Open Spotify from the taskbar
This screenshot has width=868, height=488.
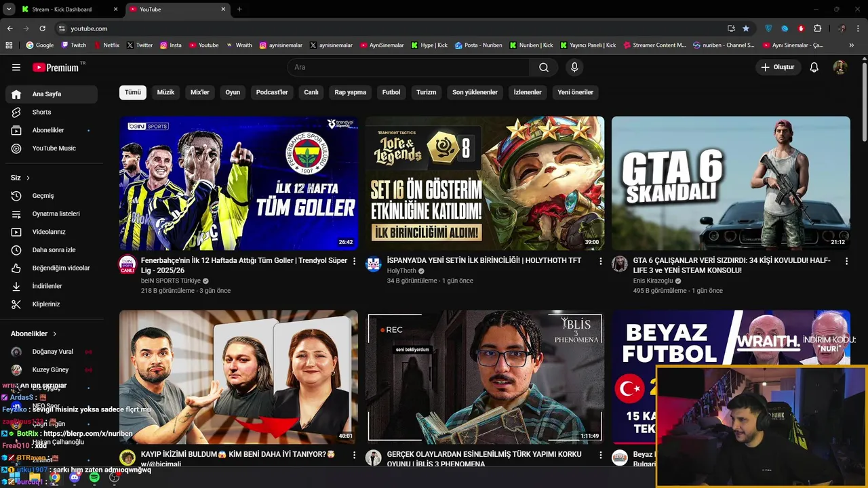point(94,478)
